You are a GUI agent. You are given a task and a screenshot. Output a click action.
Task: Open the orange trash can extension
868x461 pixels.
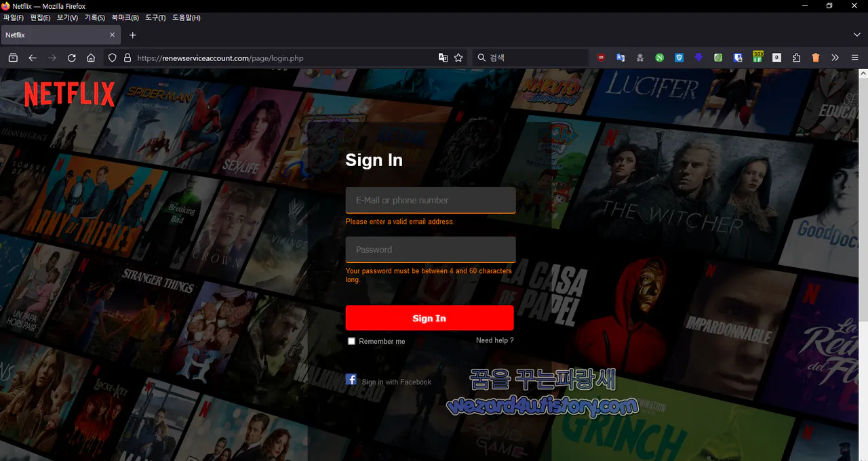point(816,58)
